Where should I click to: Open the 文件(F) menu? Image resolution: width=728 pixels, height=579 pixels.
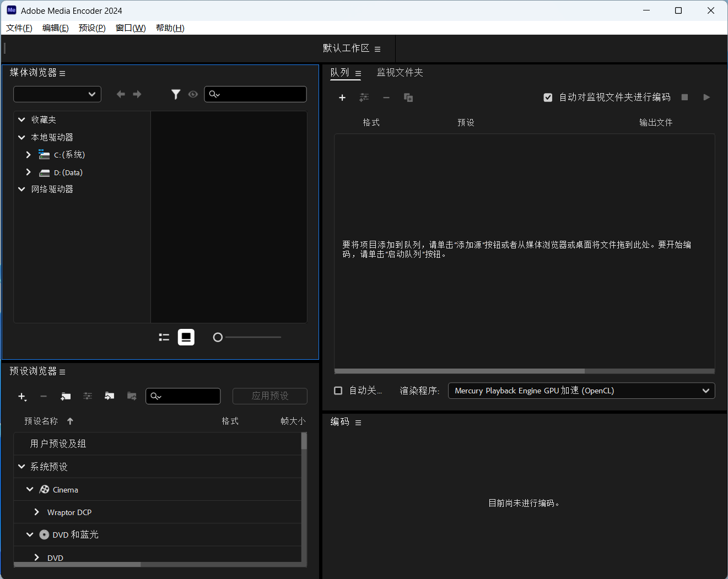[x=19, y=28]
